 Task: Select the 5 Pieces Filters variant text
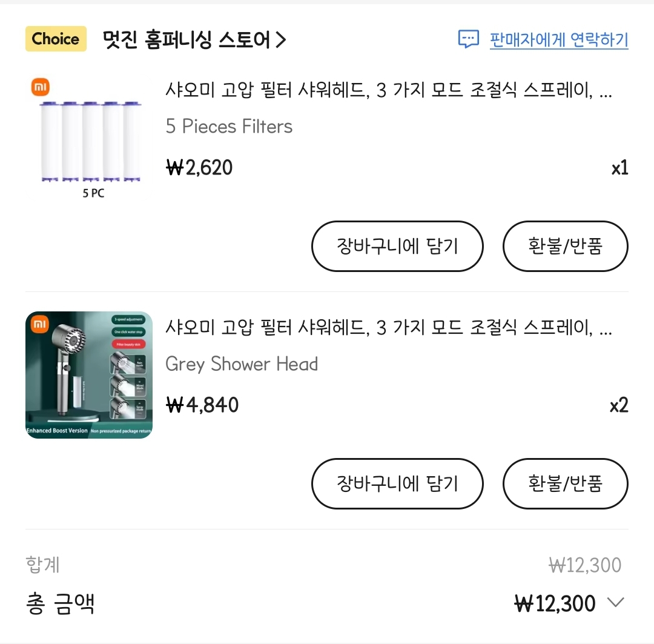coord(229,127)
